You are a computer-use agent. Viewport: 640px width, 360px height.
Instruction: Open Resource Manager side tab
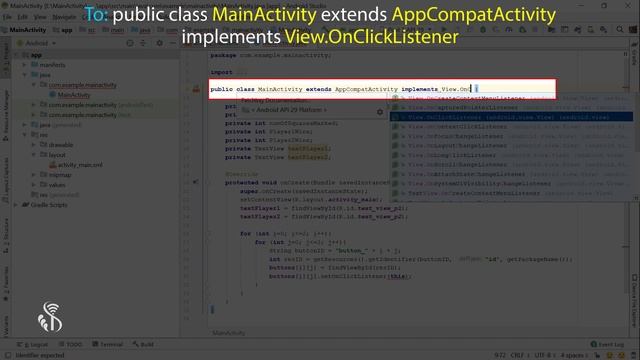click(6, 116)
